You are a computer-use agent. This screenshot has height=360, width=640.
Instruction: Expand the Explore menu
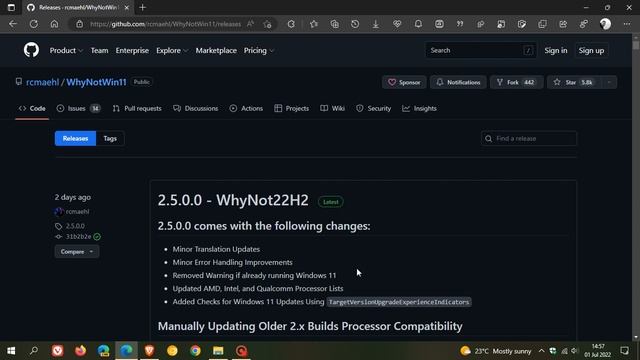(172, 51)
